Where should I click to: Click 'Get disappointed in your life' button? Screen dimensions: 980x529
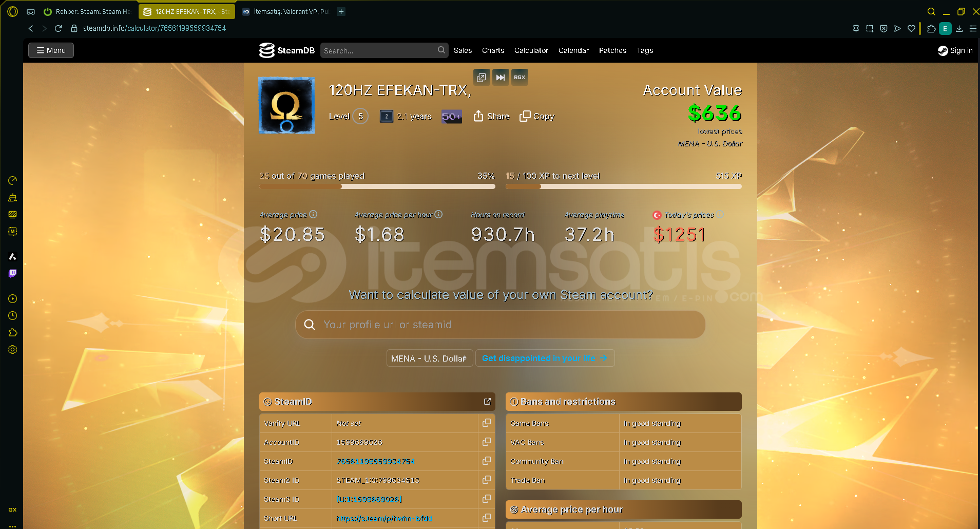pyautogui.click(x=545, y=358)
